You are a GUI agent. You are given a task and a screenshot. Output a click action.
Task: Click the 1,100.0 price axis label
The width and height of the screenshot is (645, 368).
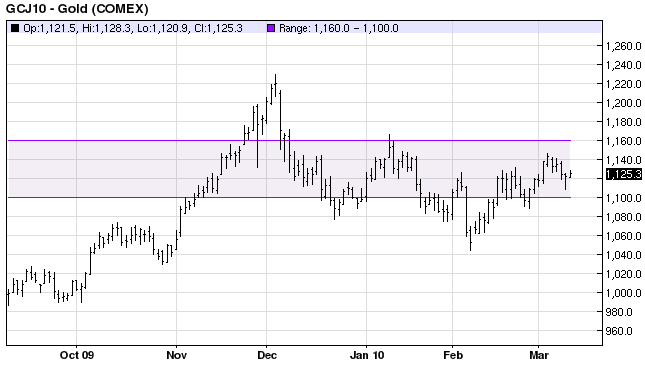click(623, 198)
